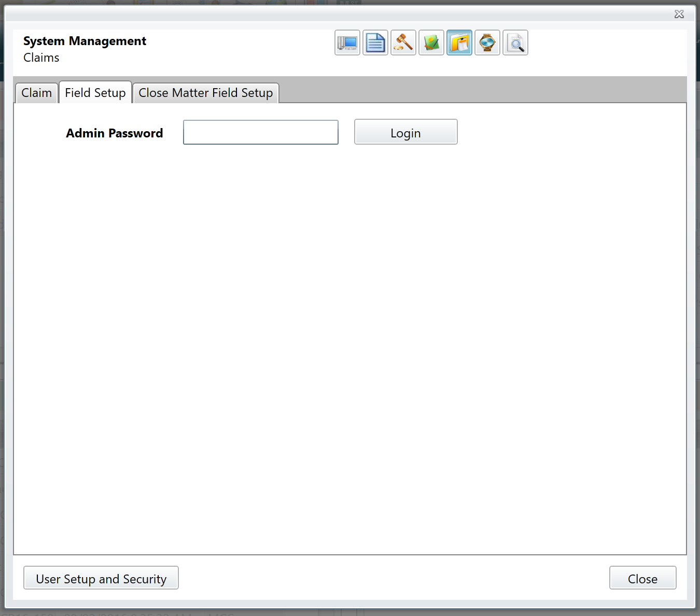Viewport: 700px width, 616px height.
Task: Click the System Management heading
Action: pos(85,41)
